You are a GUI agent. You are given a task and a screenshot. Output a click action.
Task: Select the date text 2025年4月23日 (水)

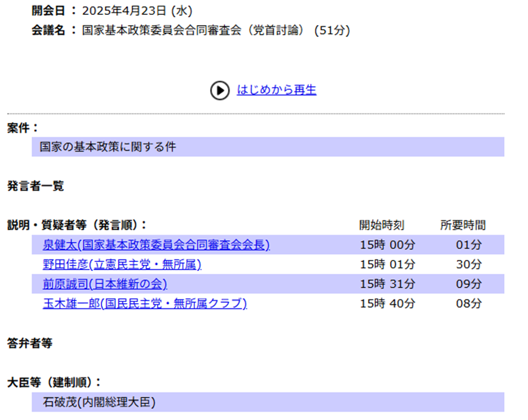tap(137, 11)
